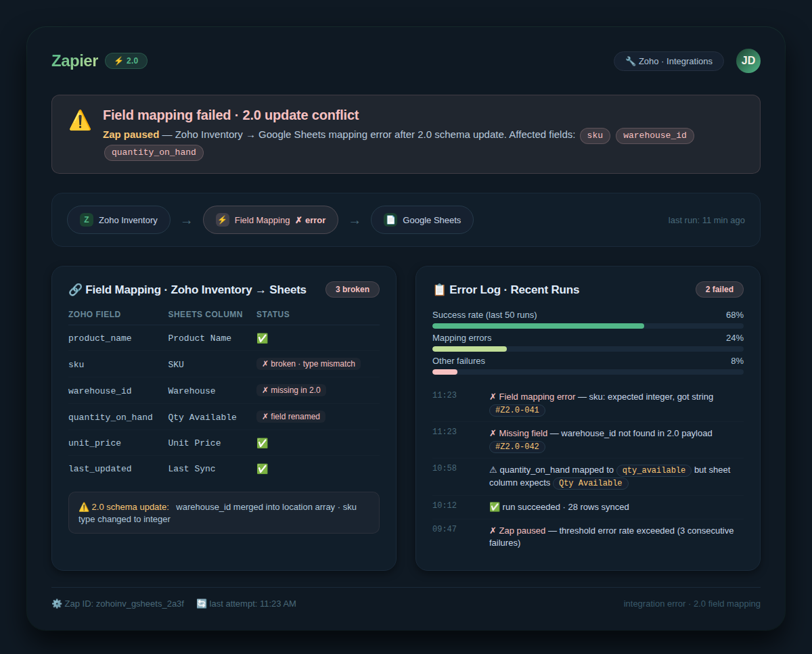812x654 pixels.
Task: Click the STATUS column header
Action: 273,314
